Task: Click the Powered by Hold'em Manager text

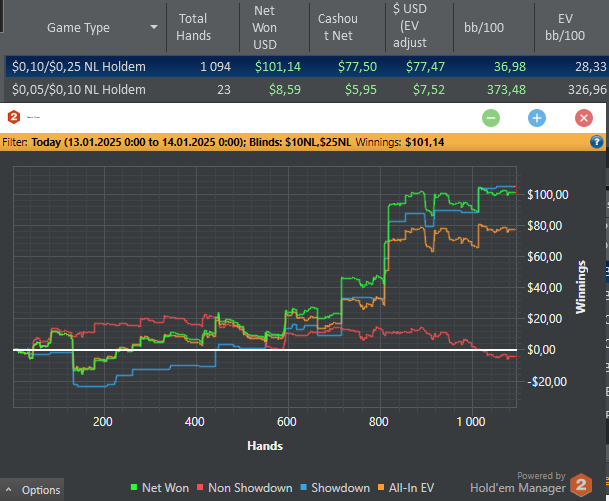Action: (518, 483)
